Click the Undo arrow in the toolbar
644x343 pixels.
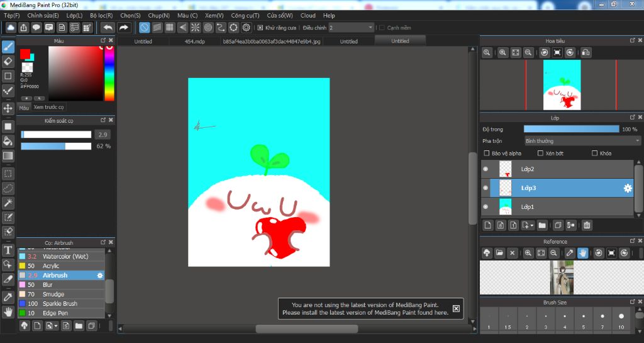tap(108, 28)
